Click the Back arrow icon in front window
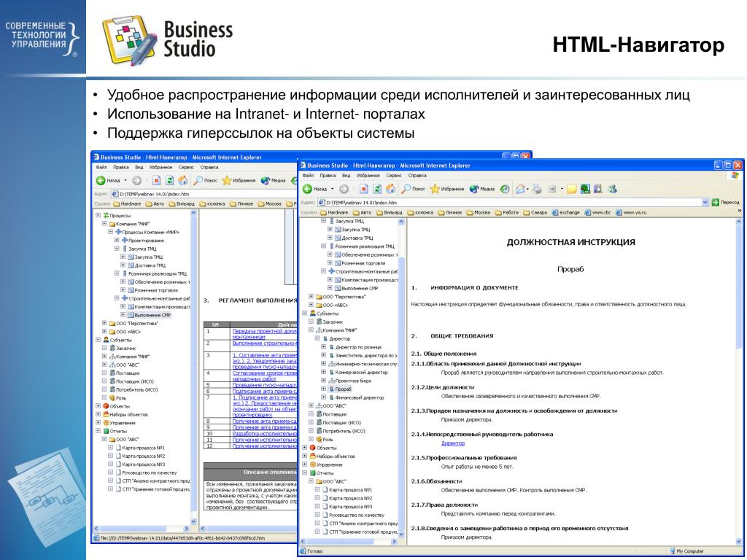This screenshot has width=747, height=560. (307, 189)
